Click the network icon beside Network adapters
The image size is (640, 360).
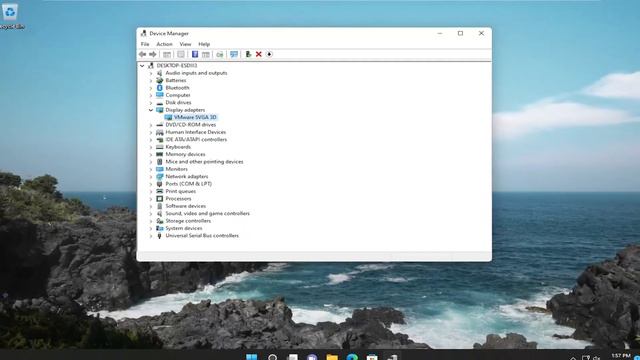[x=160, y=176]
